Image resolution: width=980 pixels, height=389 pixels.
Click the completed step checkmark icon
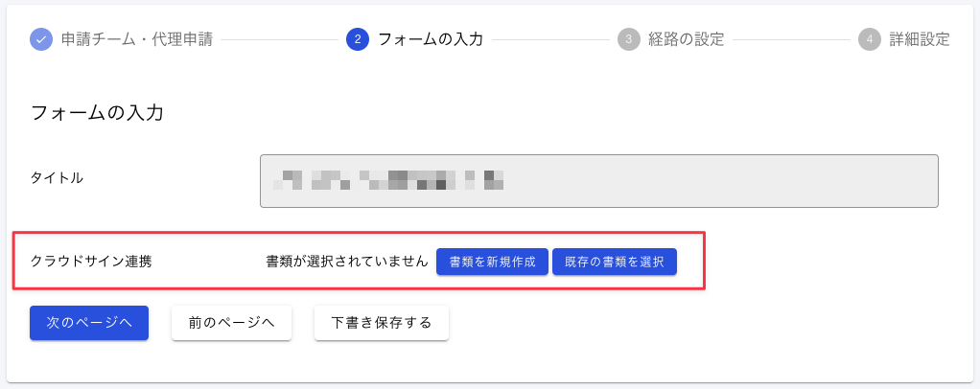pos(40,40)
